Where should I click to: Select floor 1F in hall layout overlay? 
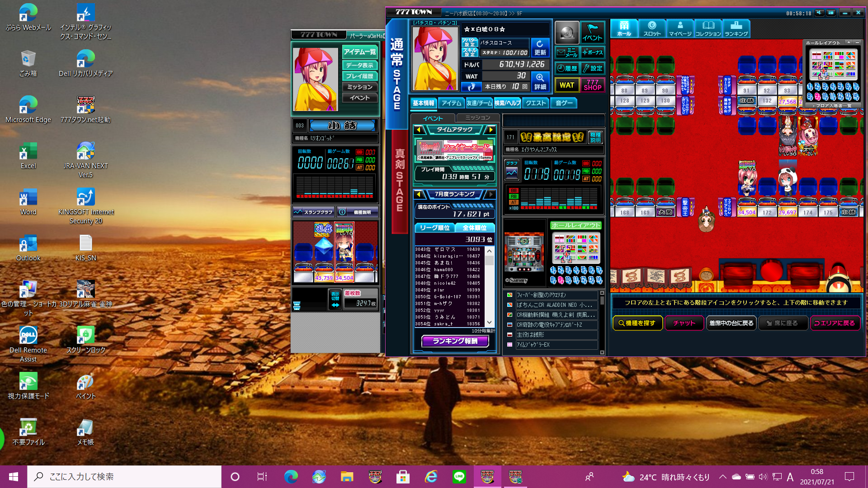[x=810, y=87]
